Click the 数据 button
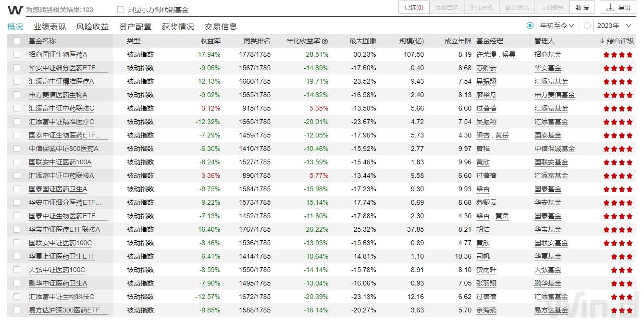The image size is (644, 323). tap(582, 8)
